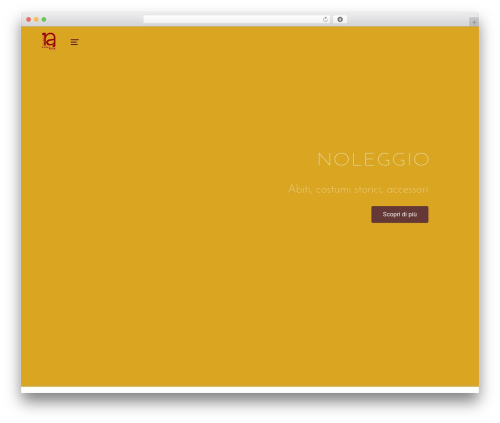Maximize the window using the green button
Image resolution: width=500 pixels, height=423 pixels.
[44, 19]
